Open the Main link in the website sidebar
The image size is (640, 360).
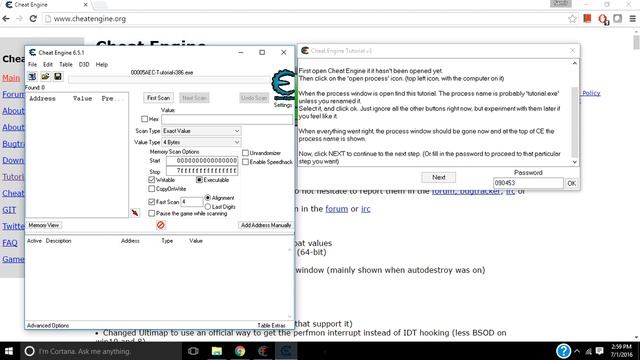click(x=11, y=78)
